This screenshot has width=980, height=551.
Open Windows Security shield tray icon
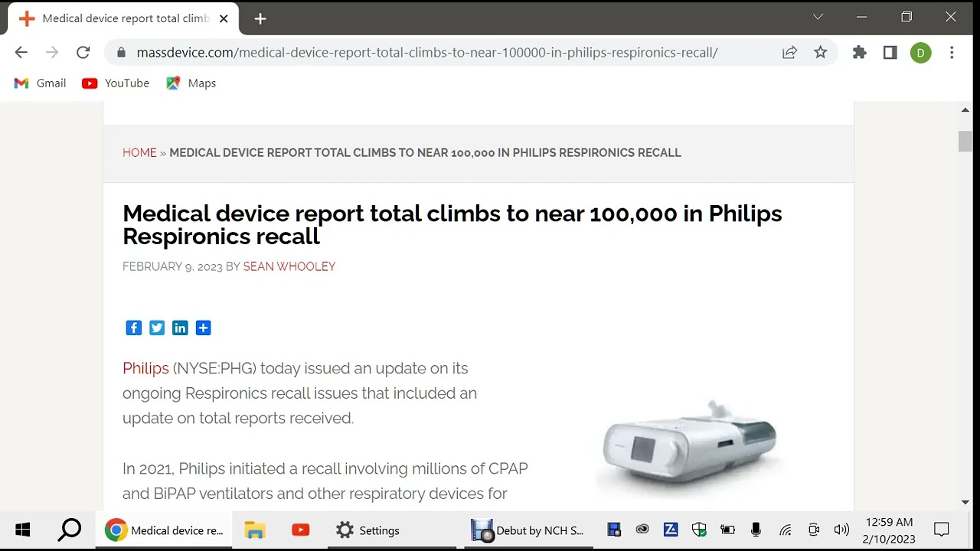click(x=699, y=530)
